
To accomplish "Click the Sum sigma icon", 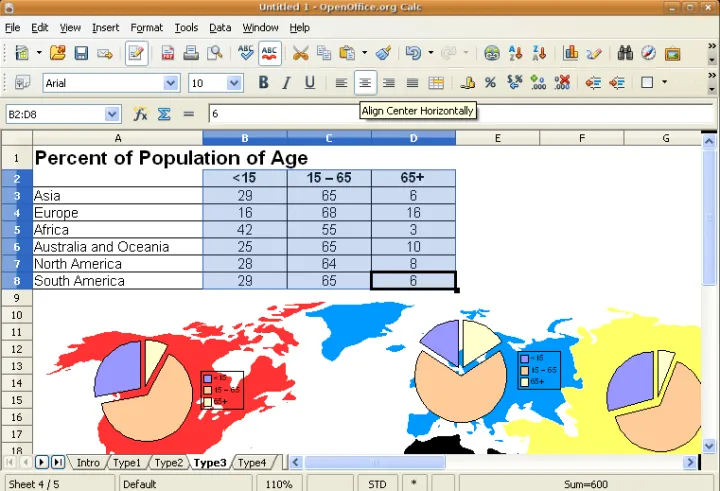I will point(164,114).
